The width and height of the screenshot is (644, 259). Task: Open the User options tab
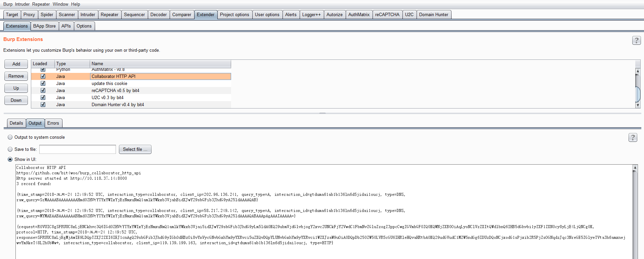[x=267, y=14]
